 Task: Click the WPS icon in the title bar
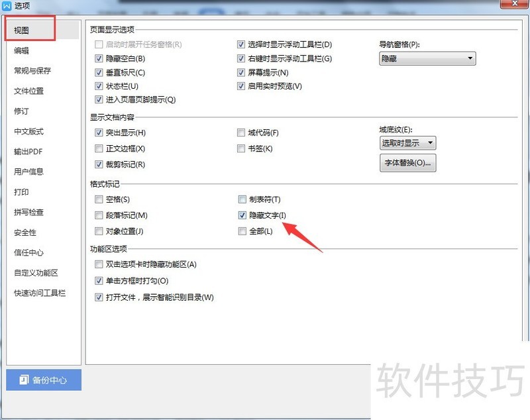[x=7, y=6]
